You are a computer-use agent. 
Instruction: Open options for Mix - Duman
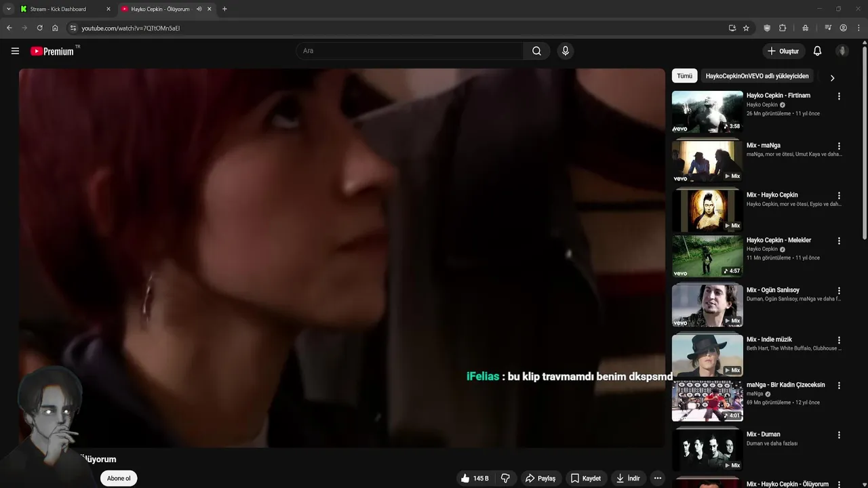tap(839, 435)
